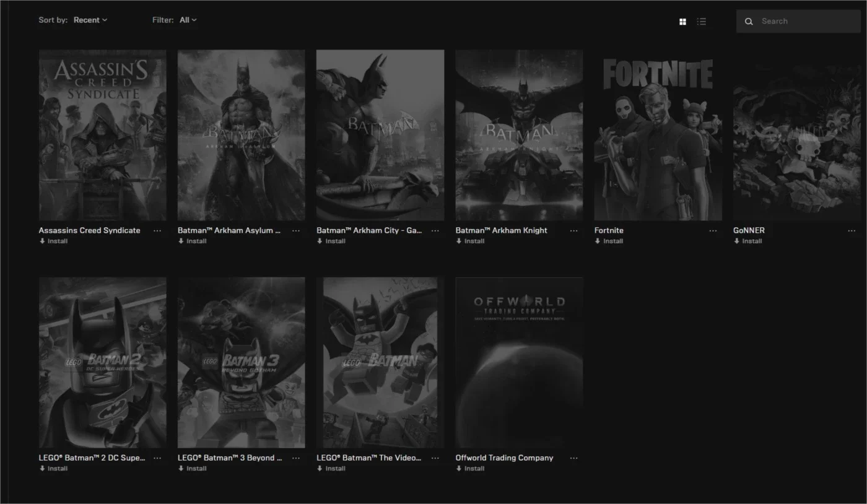Open more options for LEGO Batman 2
The width and height of the screenshot is (867, 504).
157,458
